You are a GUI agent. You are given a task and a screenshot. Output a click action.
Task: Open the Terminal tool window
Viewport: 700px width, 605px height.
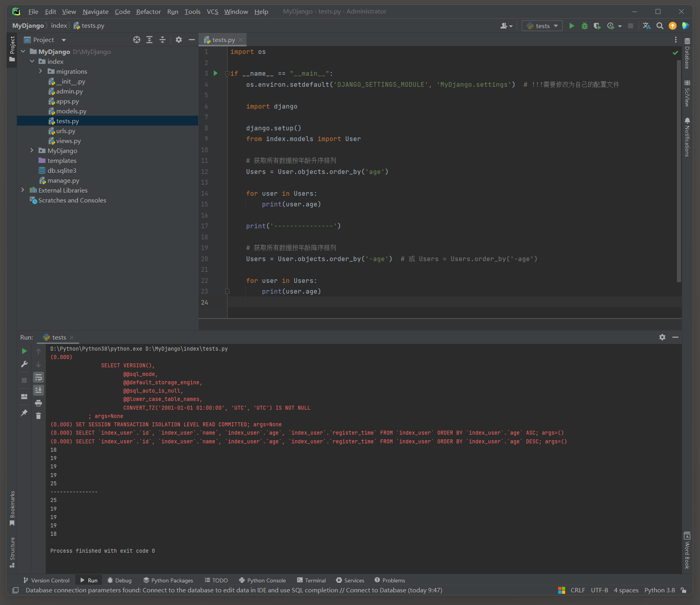(311, 580)
